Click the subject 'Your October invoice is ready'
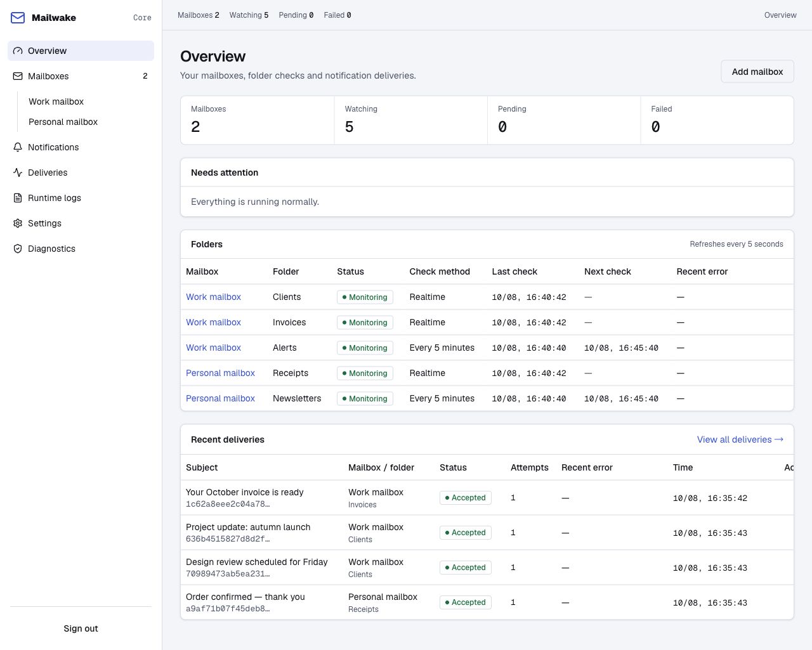The width and height of the screenshot is (812, 650). coord(245,492)
